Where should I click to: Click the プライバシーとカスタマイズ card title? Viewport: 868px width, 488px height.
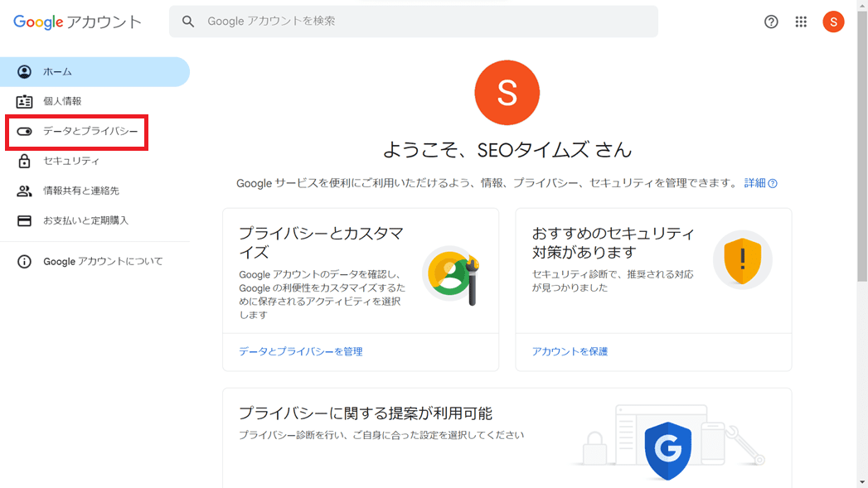click(x=321, y=242)
